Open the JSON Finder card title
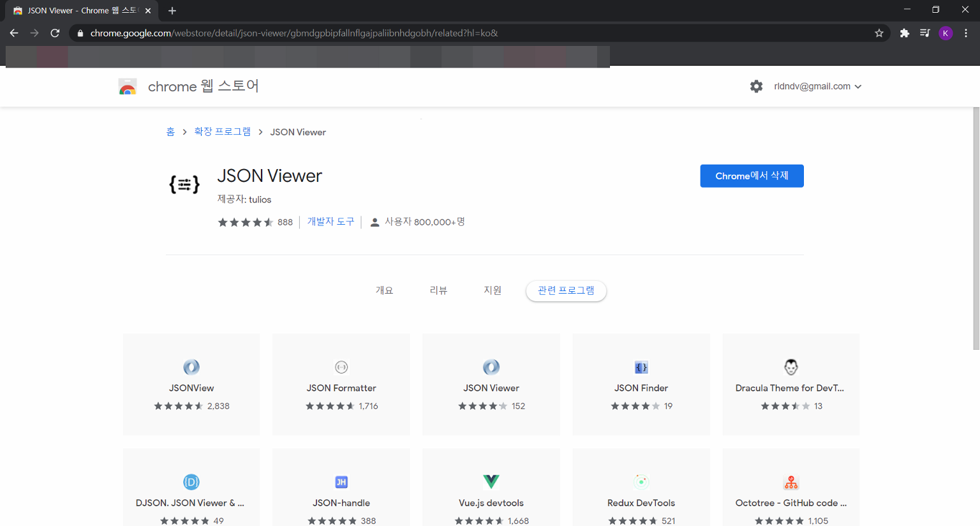Screen dimensions: 980x526 click(x=641, y=388)
